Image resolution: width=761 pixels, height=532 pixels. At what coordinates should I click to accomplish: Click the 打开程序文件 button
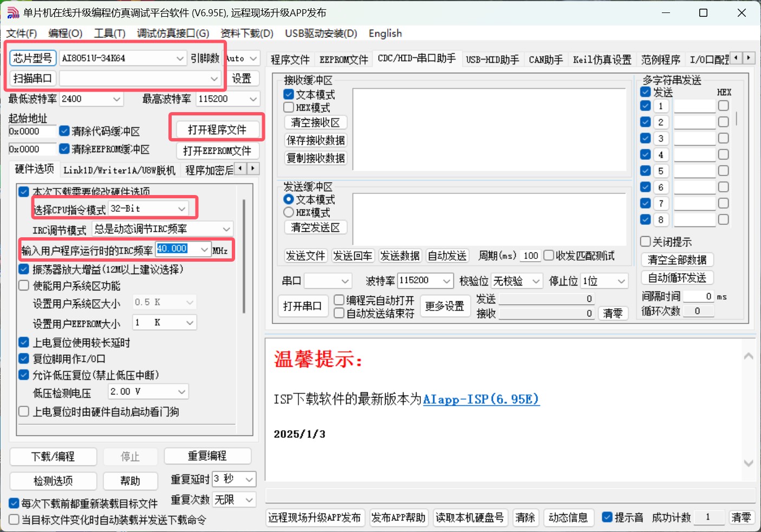[x=217, y=129]
